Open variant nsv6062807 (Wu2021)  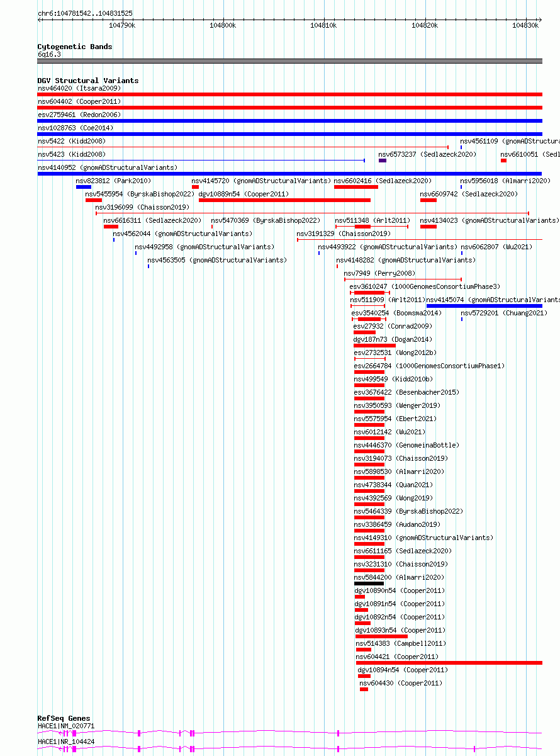coord(496,247)
